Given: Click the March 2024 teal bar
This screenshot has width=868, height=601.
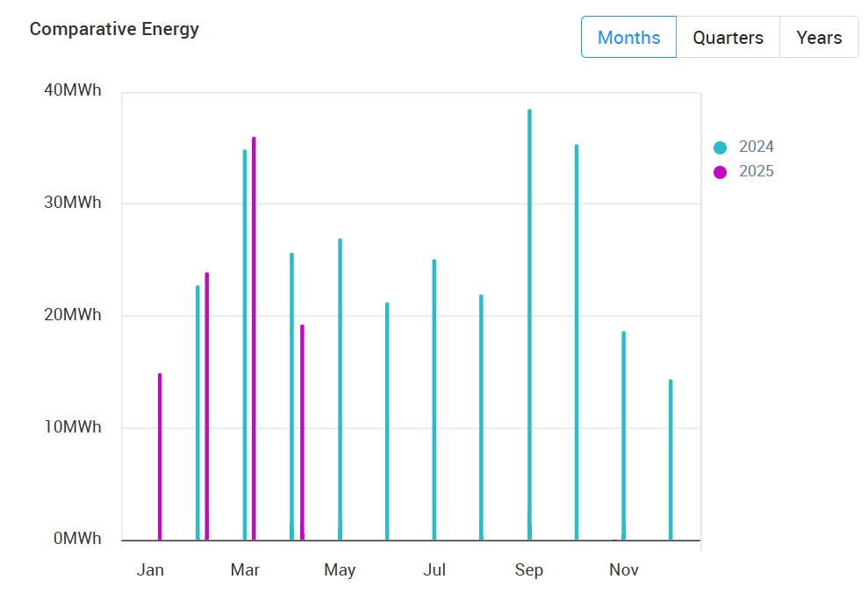Looking at the screenshot, I should click(x=245, y=345).
